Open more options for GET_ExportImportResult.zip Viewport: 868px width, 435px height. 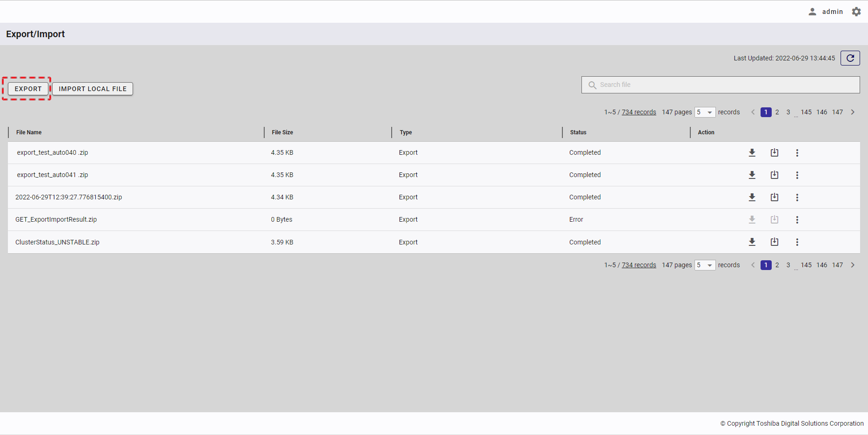(797, 220)
